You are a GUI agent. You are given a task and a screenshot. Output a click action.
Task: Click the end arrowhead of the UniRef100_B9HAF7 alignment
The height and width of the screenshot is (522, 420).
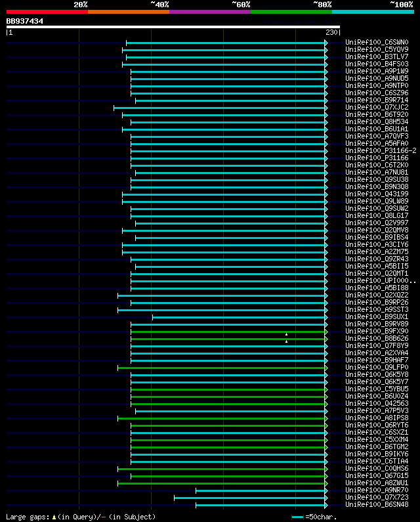click(326, 361)
